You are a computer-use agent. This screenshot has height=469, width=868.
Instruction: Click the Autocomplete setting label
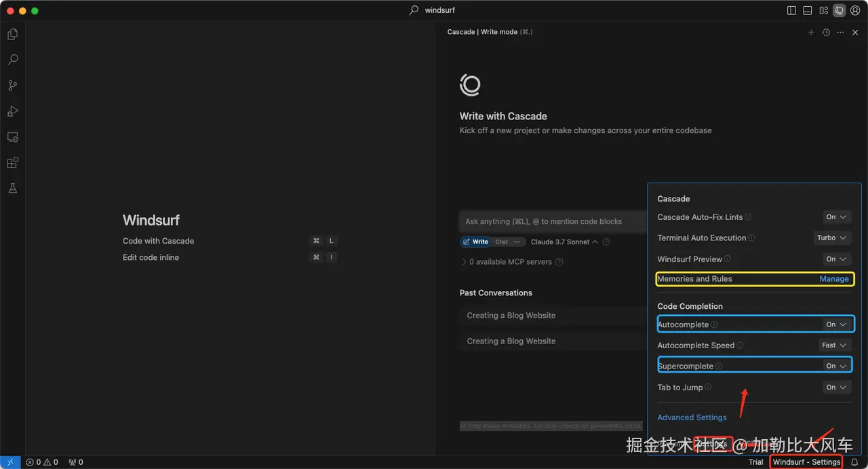683,324
